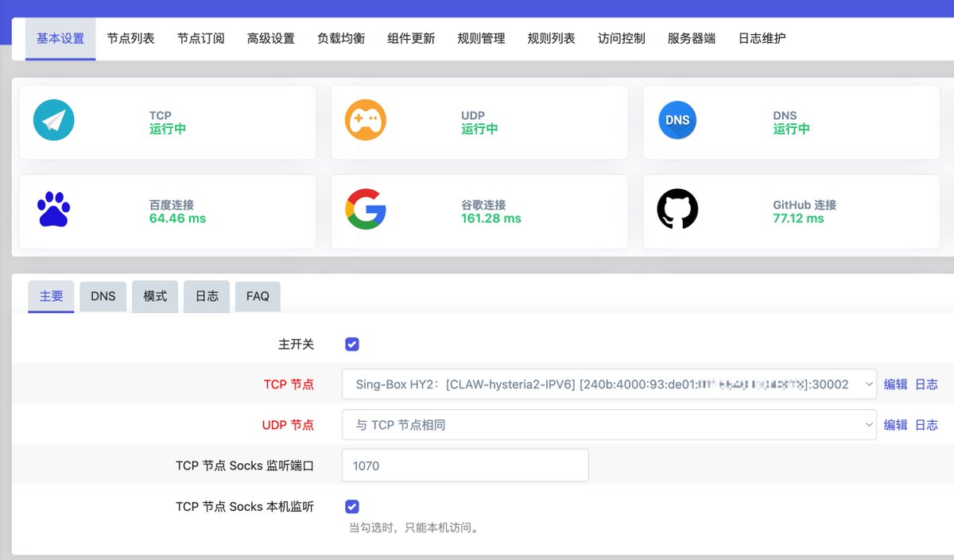
Task: Select the 日志 sub-tab
Action: click(x=207, y=296)
